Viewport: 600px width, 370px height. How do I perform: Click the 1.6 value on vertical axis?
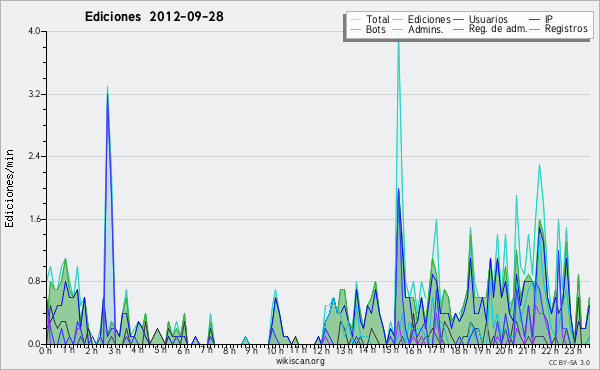pos(34,219)
